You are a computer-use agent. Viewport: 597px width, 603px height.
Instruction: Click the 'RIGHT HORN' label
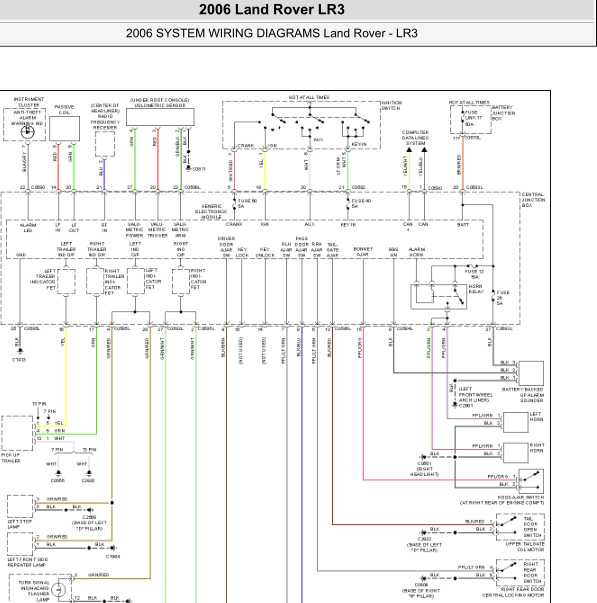click(537, 448)
